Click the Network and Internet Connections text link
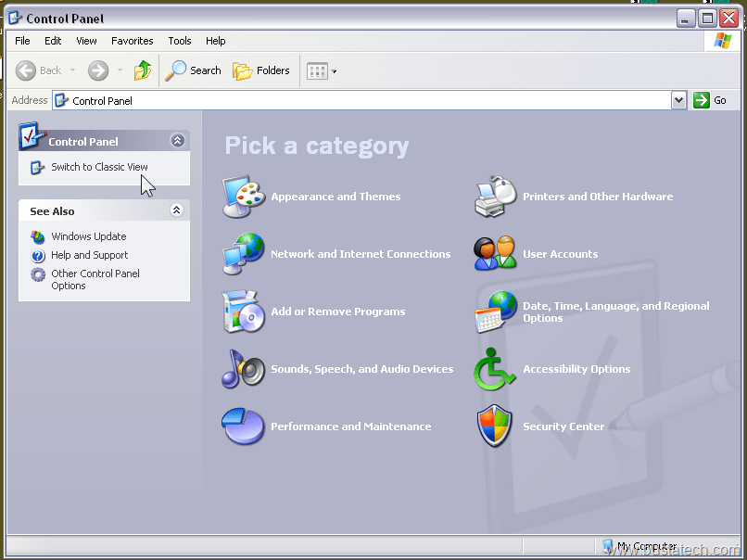 pyautogui.click(x=361, y=254)
